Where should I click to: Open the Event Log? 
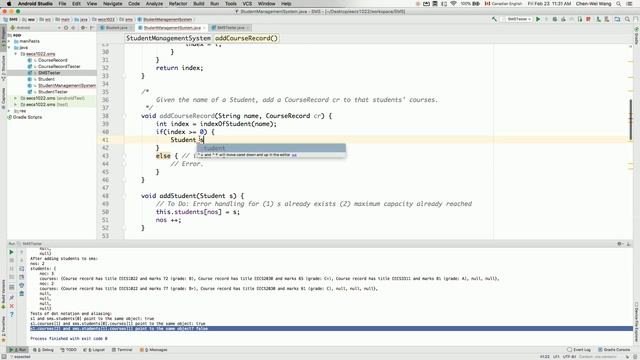579,350
